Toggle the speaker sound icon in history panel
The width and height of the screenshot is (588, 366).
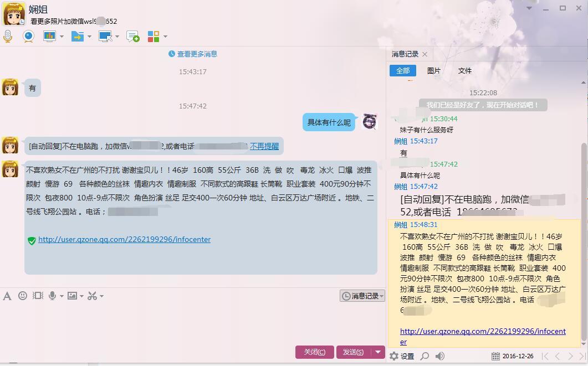tap(440, 356)
